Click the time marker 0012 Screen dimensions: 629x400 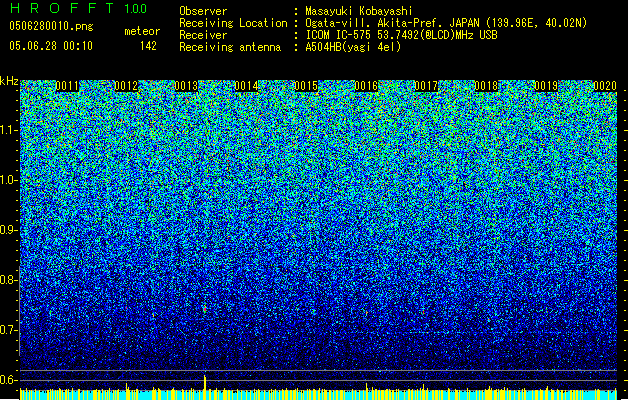[126, 86]
